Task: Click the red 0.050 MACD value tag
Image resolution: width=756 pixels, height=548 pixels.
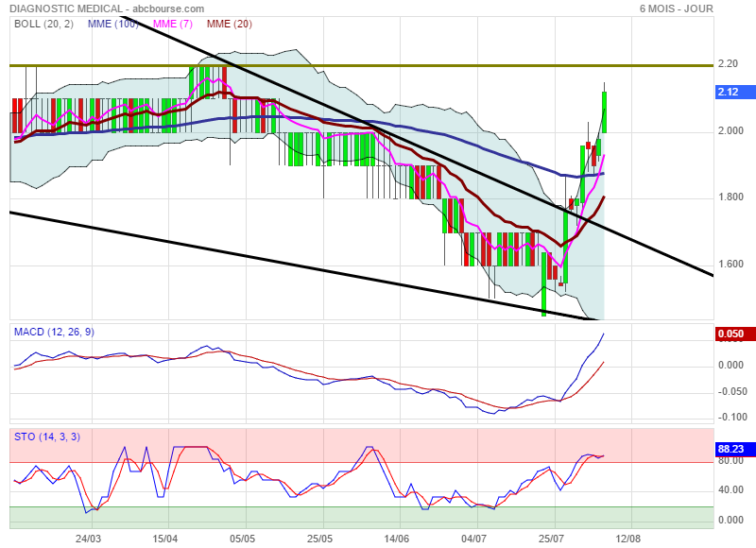Action: point(735,334)
